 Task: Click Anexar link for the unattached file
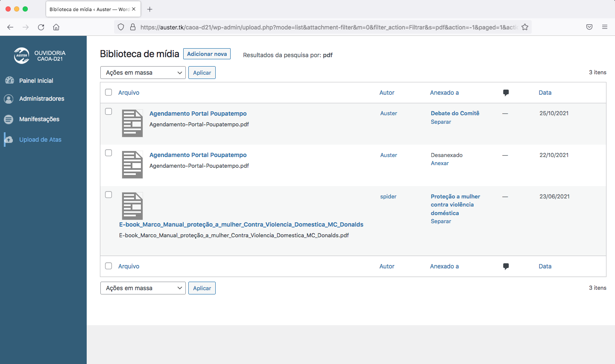439,163
